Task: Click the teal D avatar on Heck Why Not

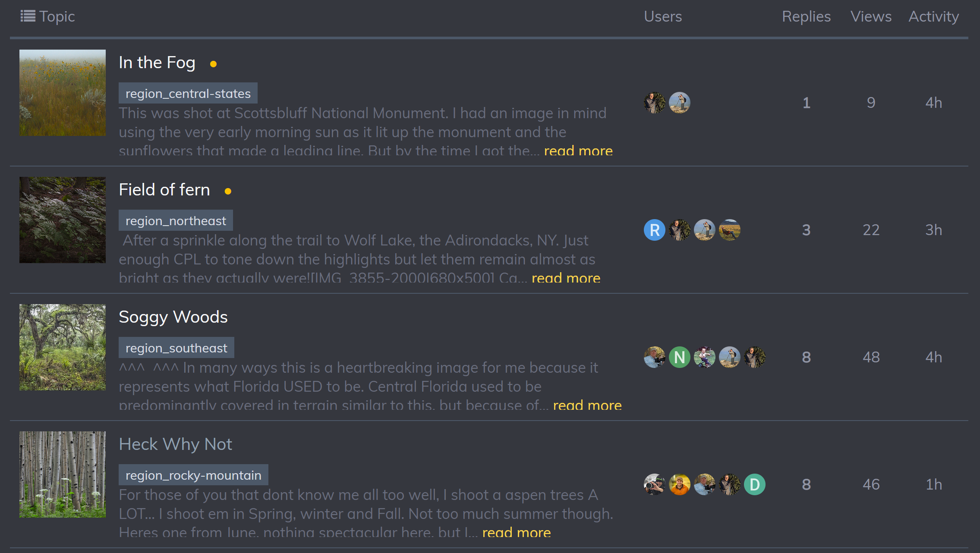Action: (754, 484)
